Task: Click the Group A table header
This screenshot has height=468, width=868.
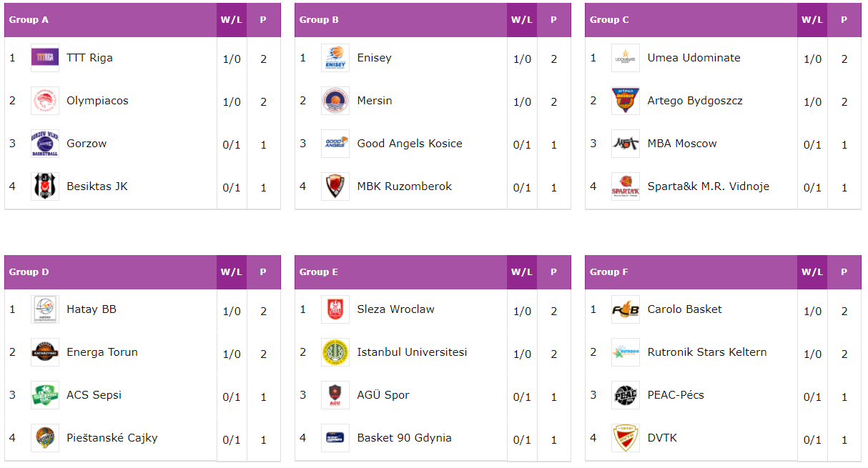Action: (111, 20)
